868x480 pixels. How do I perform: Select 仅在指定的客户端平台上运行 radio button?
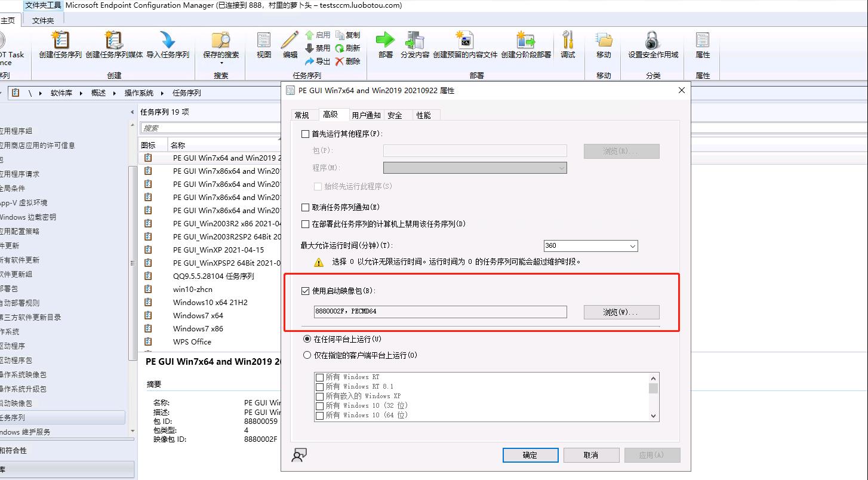tap(307, 355)
